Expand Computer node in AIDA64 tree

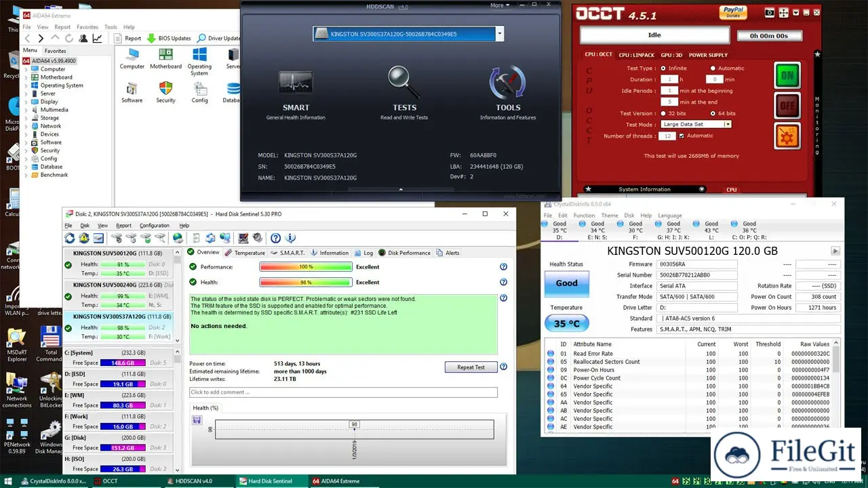27,69
